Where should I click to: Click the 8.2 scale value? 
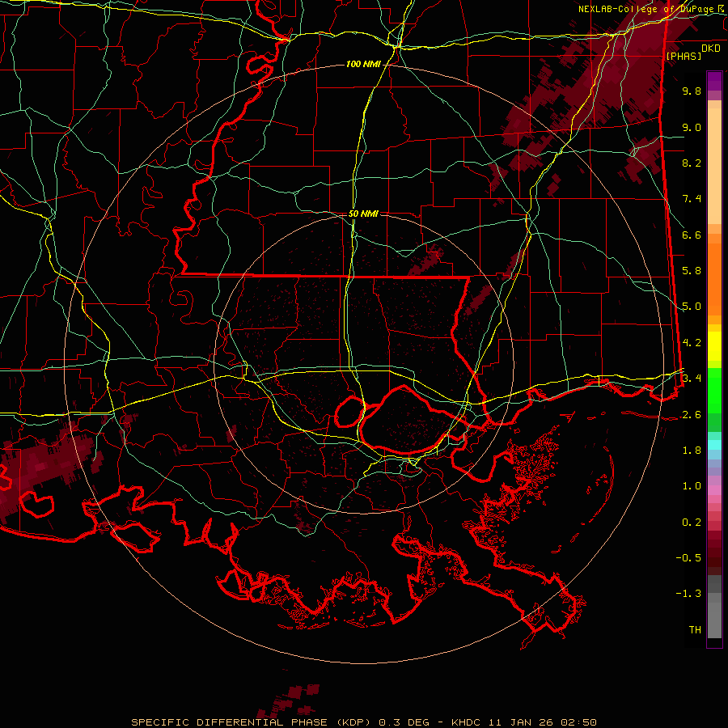(692, 163)
